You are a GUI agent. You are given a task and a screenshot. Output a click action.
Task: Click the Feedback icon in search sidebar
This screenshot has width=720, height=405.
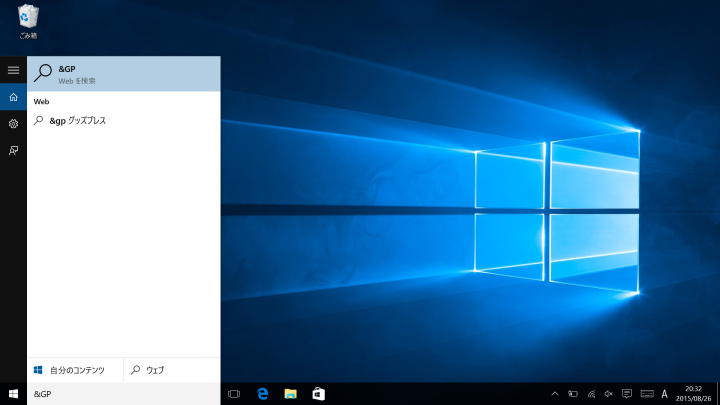[x=13, y=151]
